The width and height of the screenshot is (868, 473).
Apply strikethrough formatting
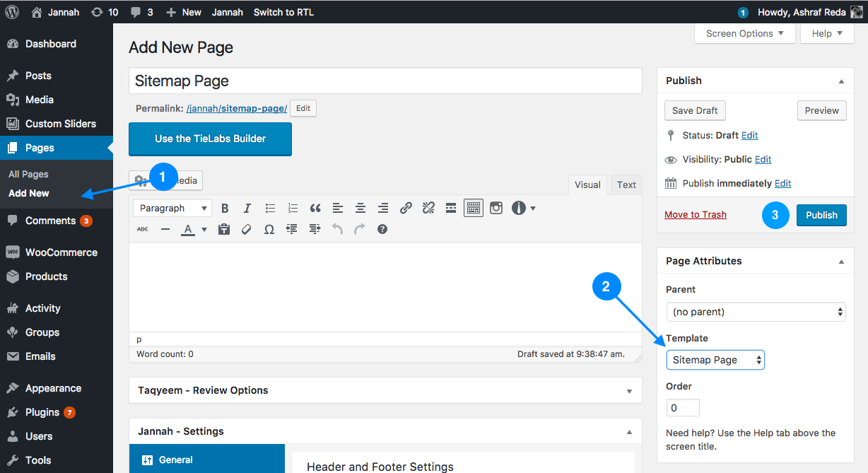[x=143, y=229]
